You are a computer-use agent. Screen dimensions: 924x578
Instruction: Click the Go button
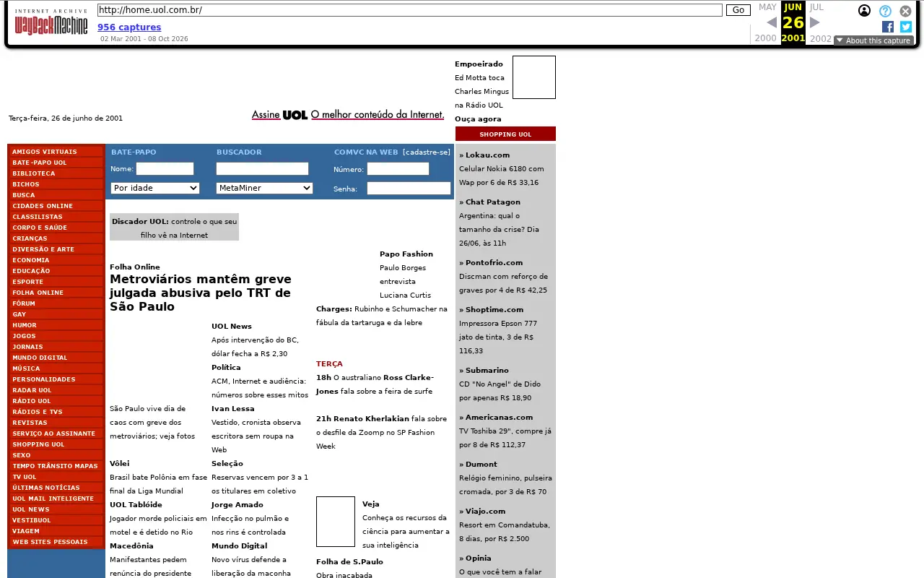(738, 10)
